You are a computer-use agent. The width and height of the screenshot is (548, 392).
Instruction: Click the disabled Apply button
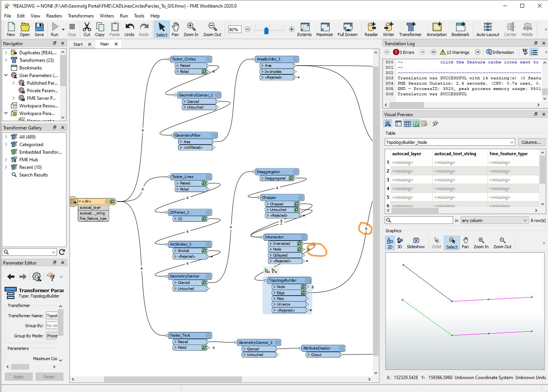click(19, 377)
